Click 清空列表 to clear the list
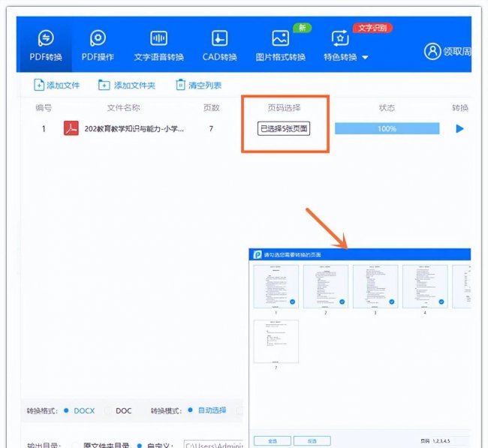This screenshot has height=448, width=488. click(x=198, y=85)
